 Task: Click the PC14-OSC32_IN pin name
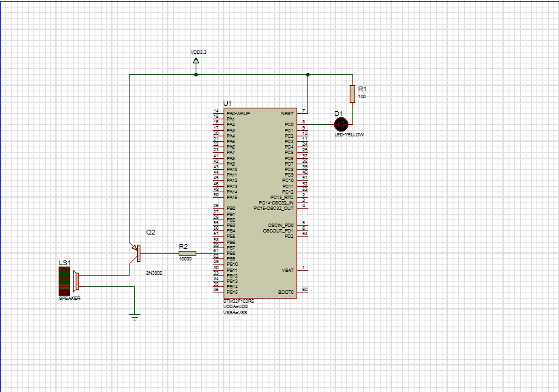(276, 202)
